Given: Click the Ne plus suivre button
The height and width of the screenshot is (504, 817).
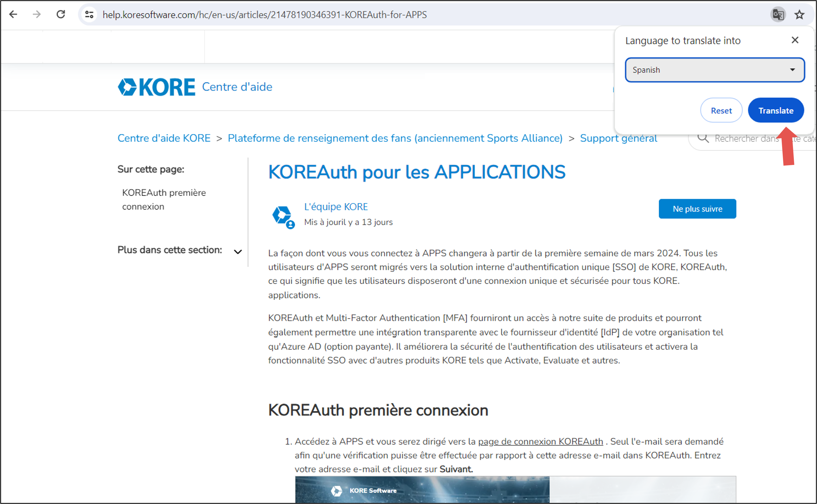Looking at the screenshot, I should tap(697, 209).
